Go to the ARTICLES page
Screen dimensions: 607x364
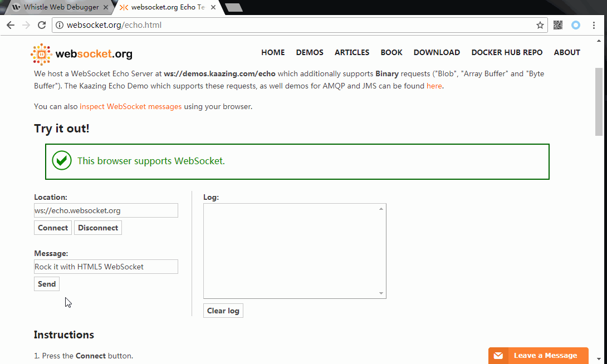pyautogui.click(x=352, y=52)
